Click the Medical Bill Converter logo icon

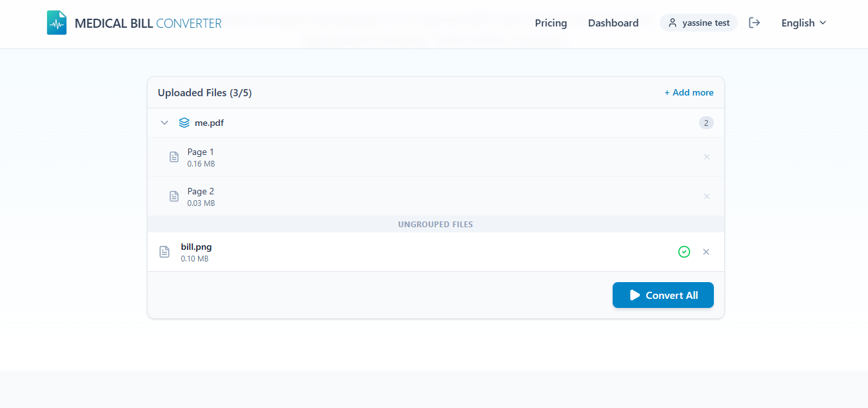(56, 22)
